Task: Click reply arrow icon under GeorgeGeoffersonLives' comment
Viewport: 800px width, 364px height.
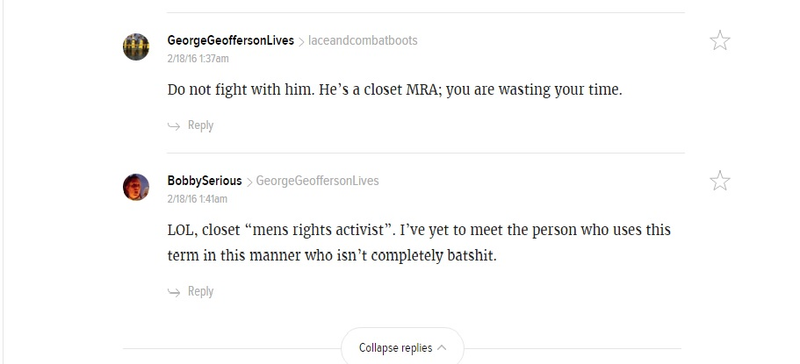Action: (x=174, y=126)
